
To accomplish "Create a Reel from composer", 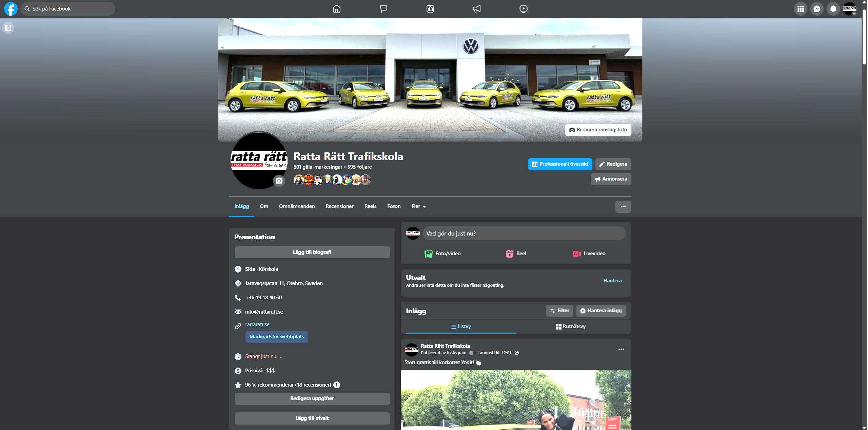I will tap(516, 254).
